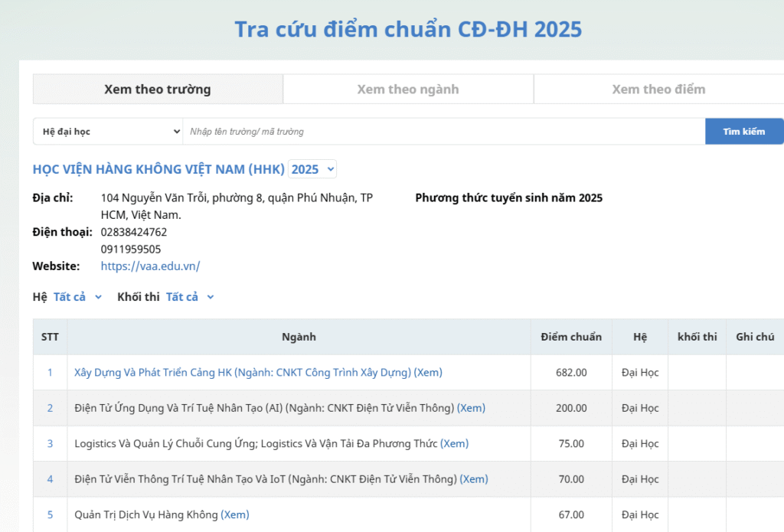Click the Điểm chuẩn column header
Image resolution: width=784 pixels, height=532 pixels.
[x=570, y=337]
